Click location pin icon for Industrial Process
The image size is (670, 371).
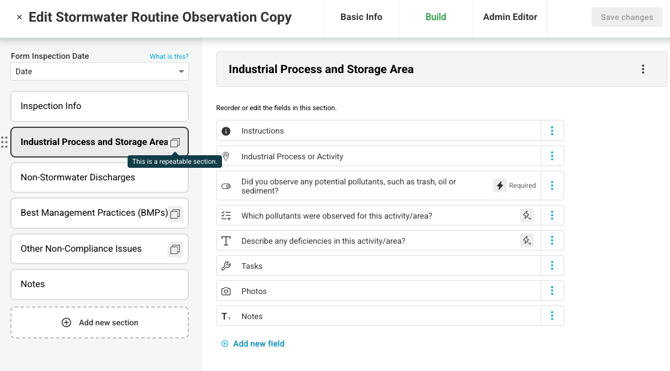click(226, 156)
